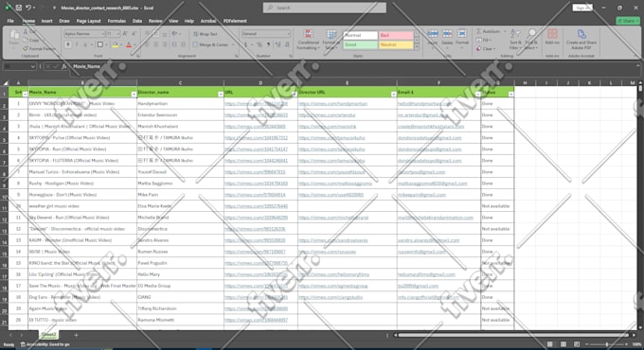Click the green Share button
This screenshot has height=350, width=644.
(x=628, y=21)
